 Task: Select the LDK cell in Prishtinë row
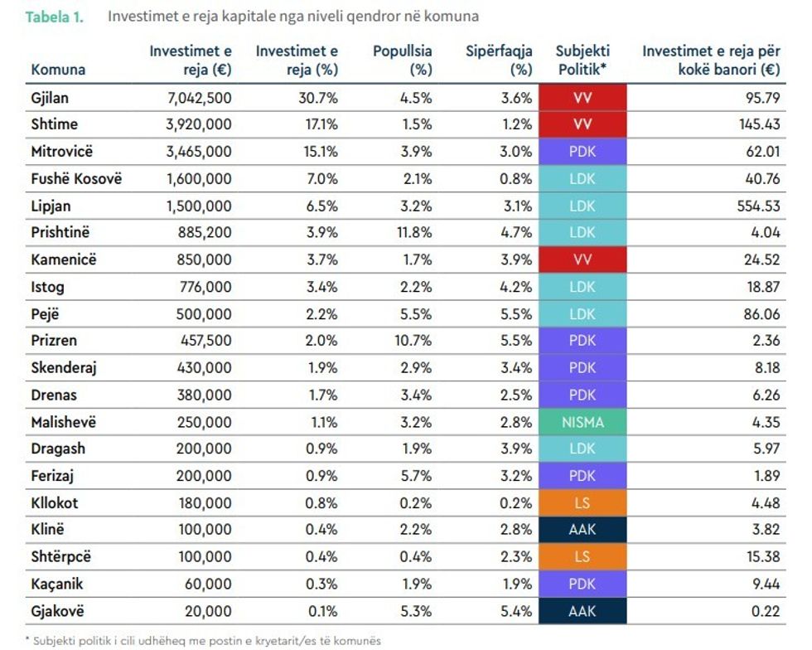(x=582, y=233)
